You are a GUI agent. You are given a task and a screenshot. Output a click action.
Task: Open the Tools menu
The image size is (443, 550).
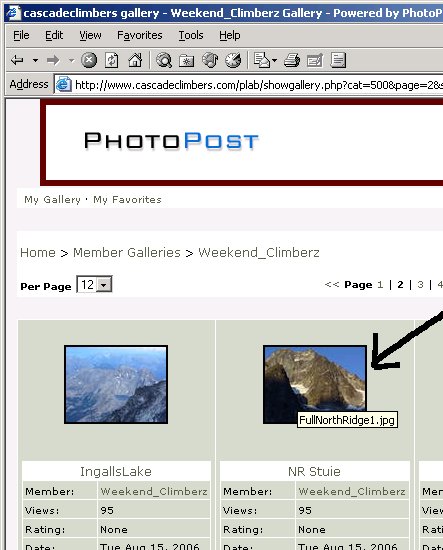point(191,35)
